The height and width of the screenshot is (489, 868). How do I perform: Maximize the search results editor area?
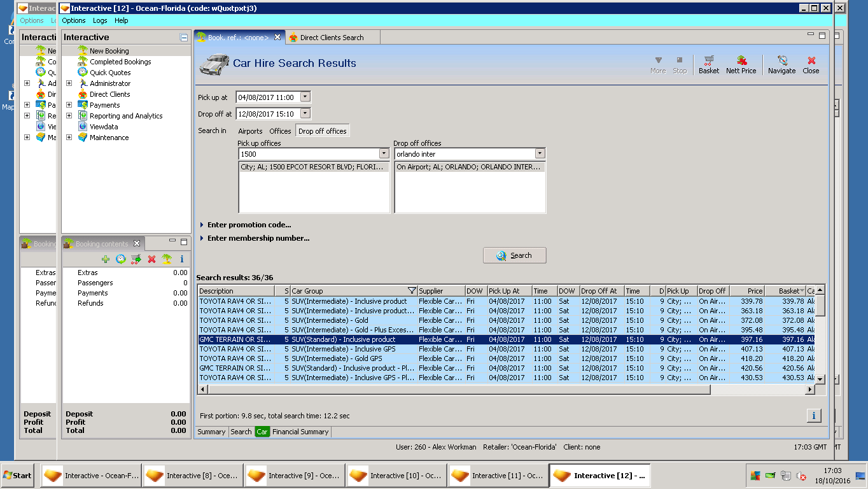coord(822,36)
